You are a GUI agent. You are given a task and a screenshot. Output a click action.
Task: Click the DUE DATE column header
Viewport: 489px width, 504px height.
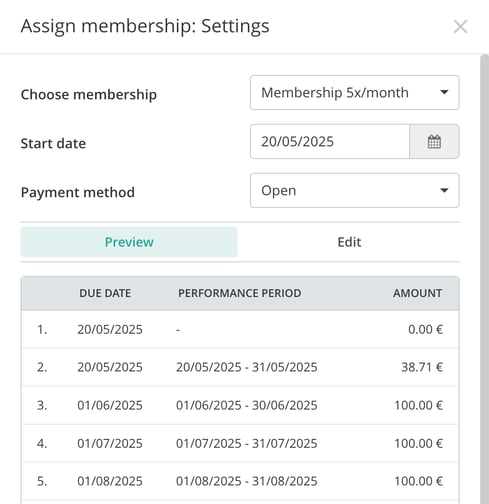[x=105, y=293]
